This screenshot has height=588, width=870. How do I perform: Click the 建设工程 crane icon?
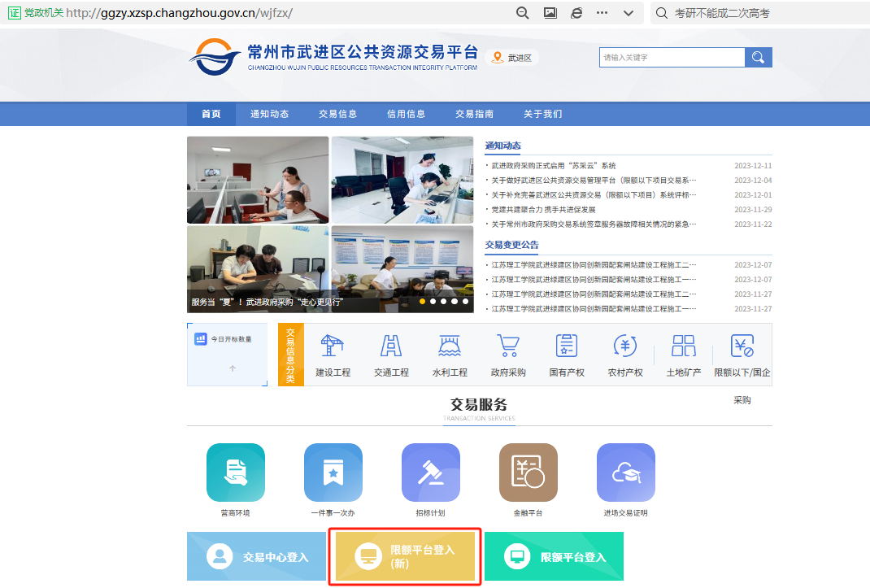(333, 346)
